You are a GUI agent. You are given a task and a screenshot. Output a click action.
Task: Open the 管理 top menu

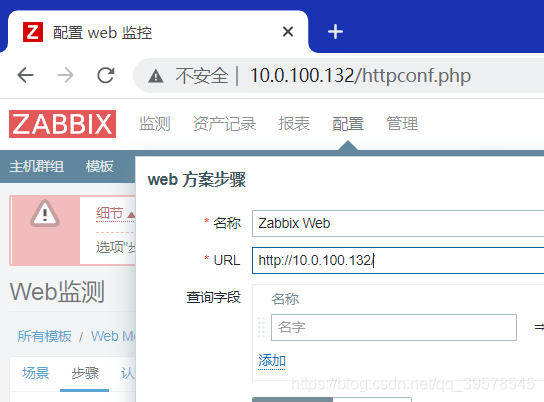coord(402,124)
